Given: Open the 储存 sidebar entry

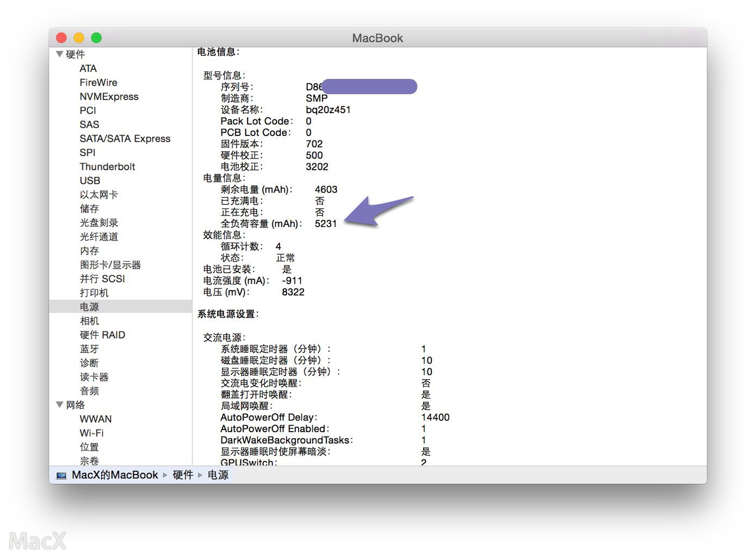Looking at the screenshot, I should click(x=89, y=209).
